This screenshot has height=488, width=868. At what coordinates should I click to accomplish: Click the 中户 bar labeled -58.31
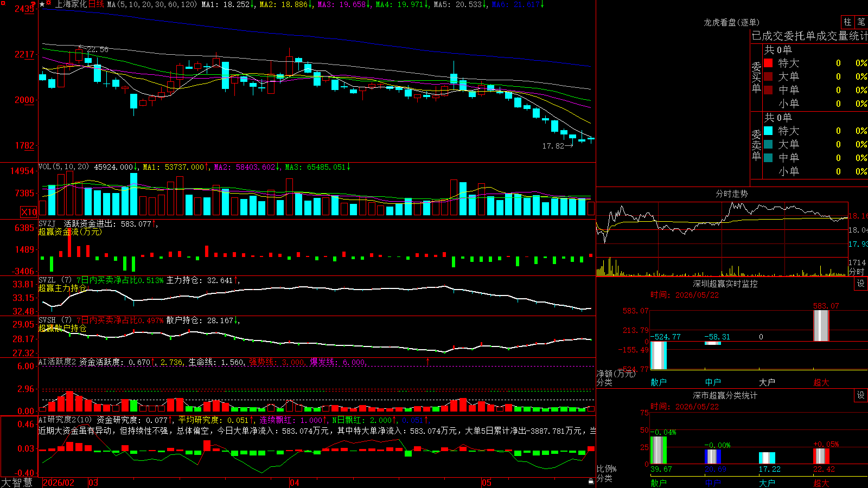(713, 343)
